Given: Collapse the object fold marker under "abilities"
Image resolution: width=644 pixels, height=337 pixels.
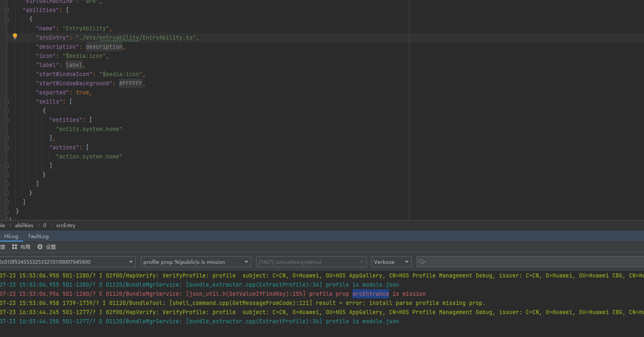Looking at the screenshot, I should (7, 19).
